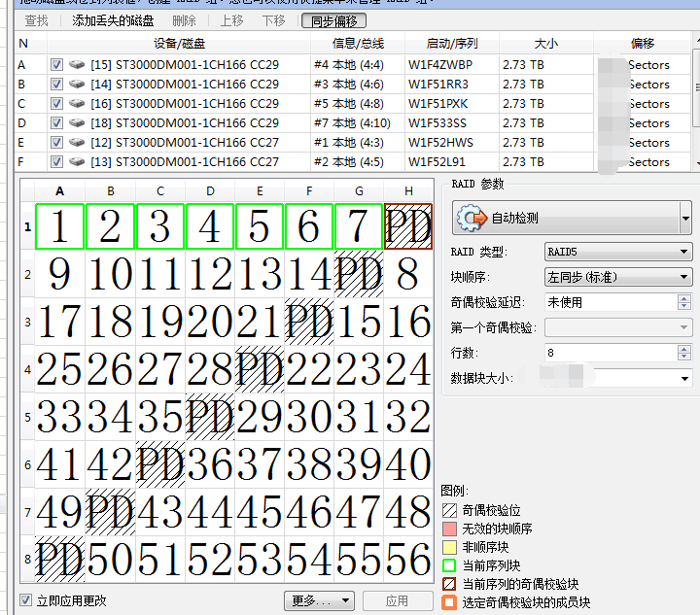Click the drive icon for ST3000DM001 disk [15]
The height and width of the screenshot is (615, 700).
click(78, 65)
